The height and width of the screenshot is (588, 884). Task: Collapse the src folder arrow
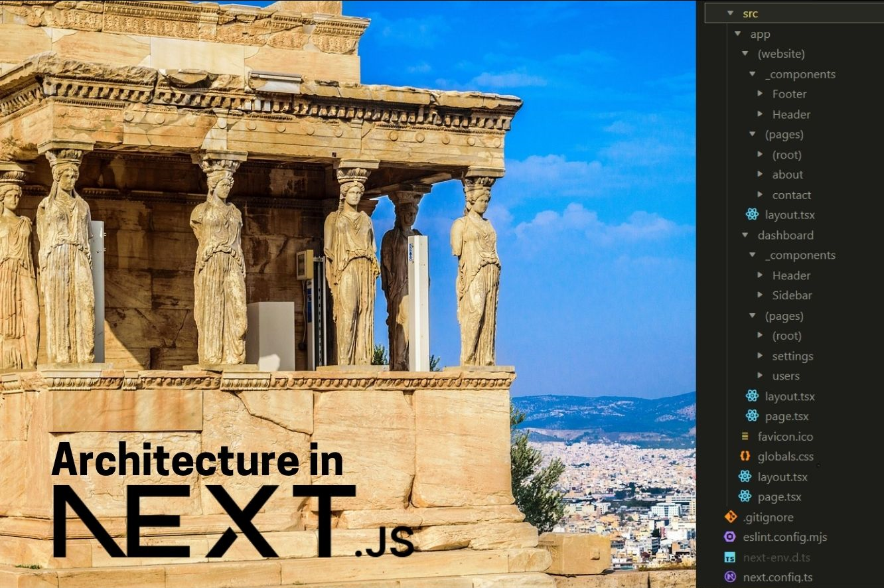pos(730,13)
